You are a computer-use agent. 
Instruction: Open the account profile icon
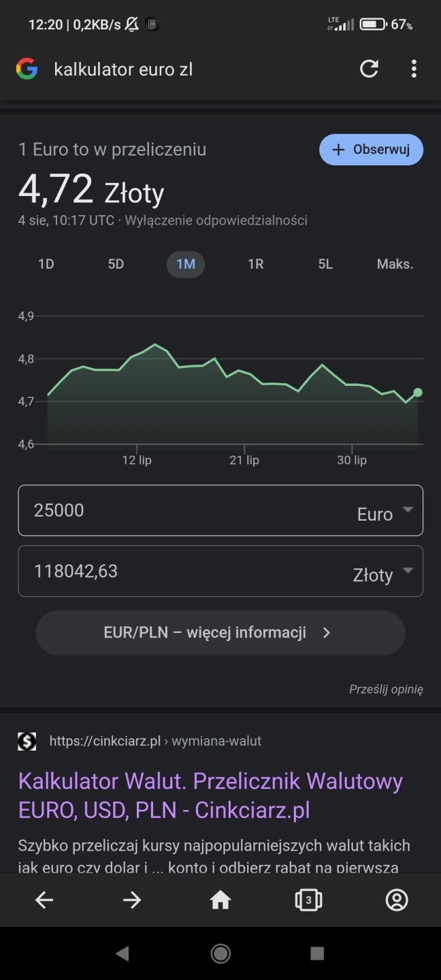pos(397,900)
